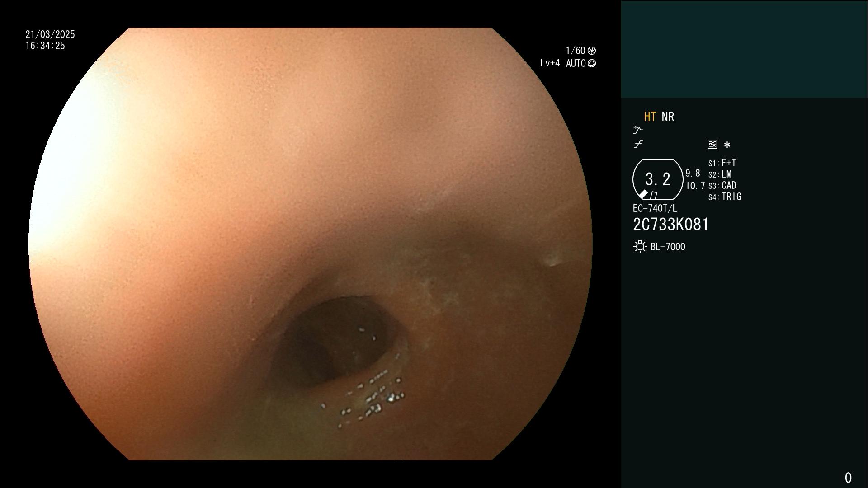
Task: Click the S1: F+T switch assignment
Action: [722, 163]
